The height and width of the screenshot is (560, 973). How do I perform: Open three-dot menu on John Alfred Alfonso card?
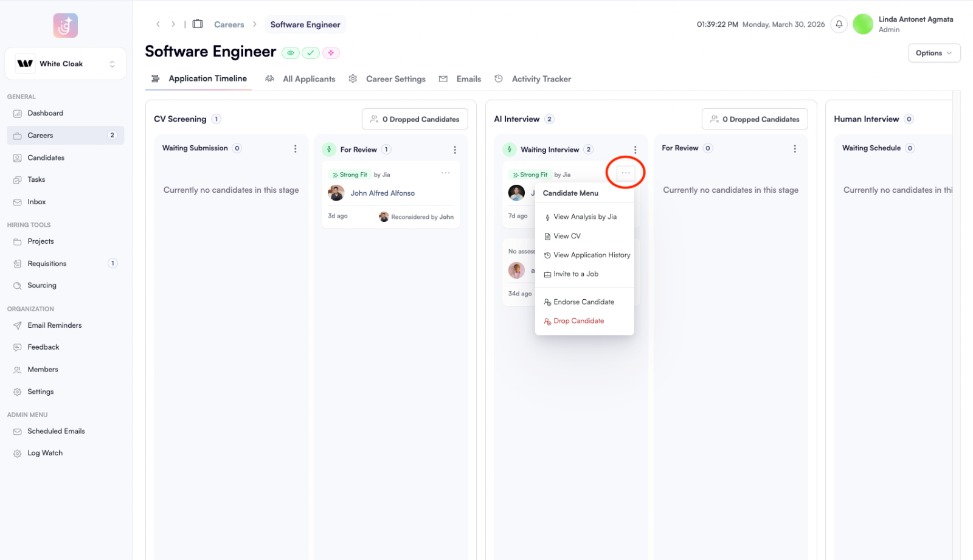point(445,173)
